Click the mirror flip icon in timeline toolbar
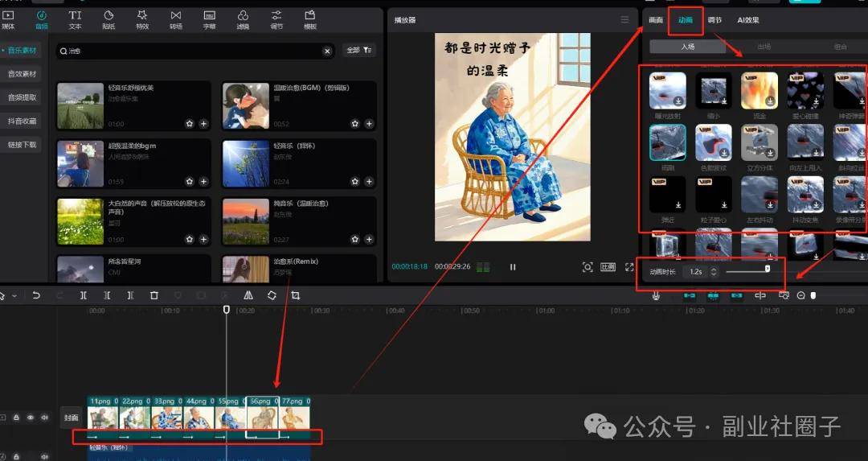Image resolution: width=868 pixels, height=461 pixels. click(248, 295)
